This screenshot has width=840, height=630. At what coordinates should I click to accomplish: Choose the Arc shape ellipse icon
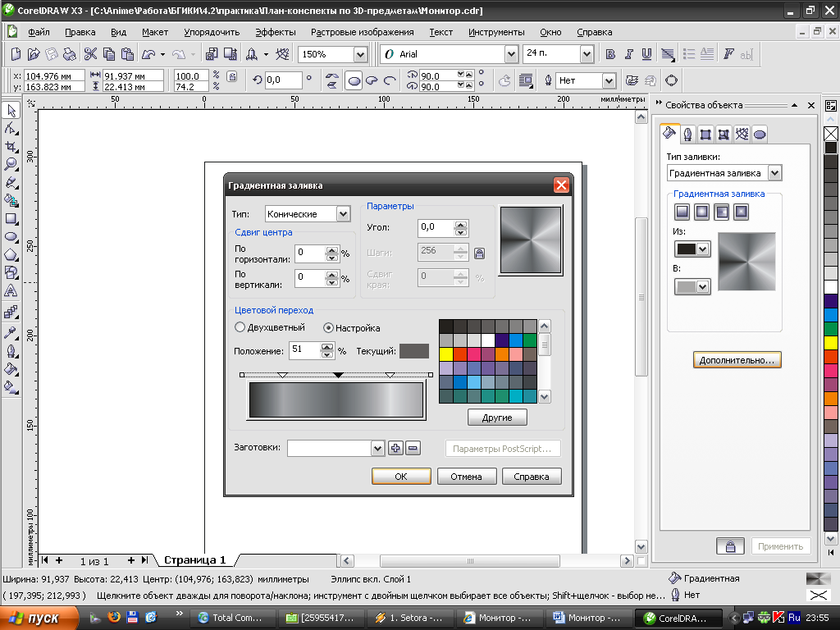tap(390, 81)
